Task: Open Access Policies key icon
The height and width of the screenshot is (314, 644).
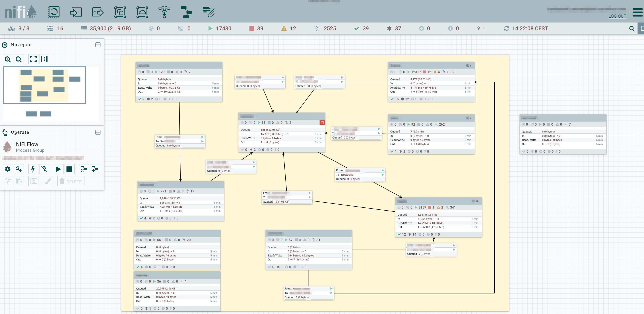Action: [x=19, y=169]
